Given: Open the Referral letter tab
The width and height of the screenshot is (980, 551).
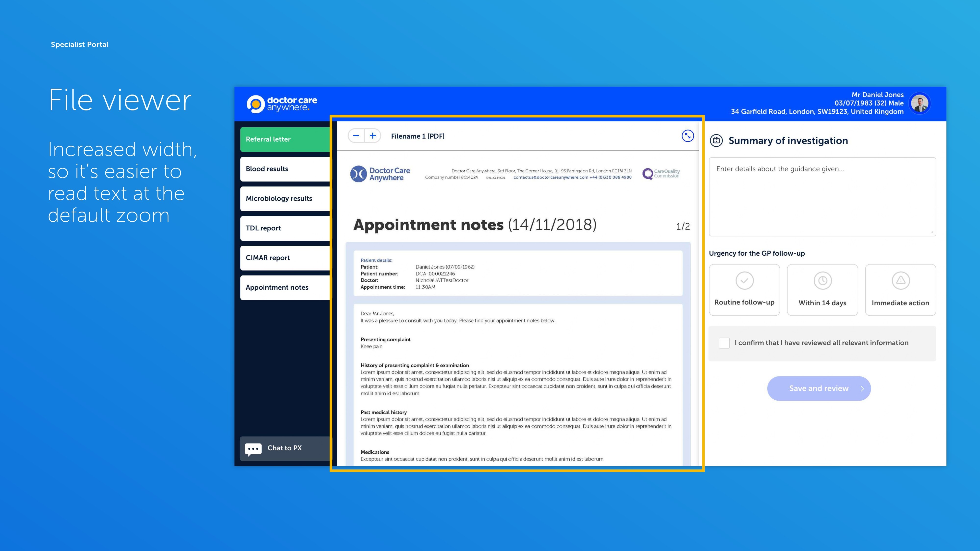Looking at the screenshot, I should pos(285,139).
